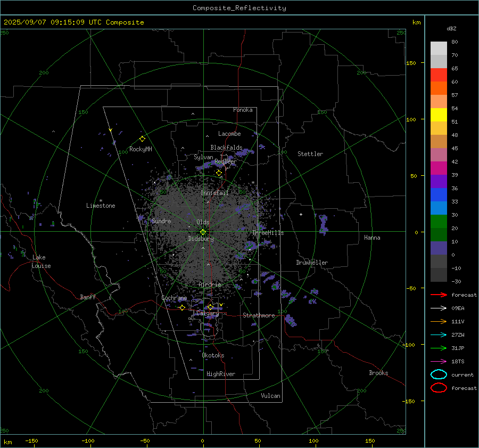Click the Innisfail city label

pos(215,193)
